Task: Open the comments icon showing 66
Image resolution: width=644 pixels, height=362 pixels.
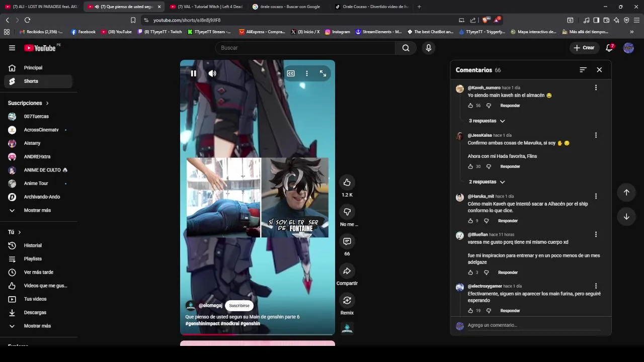Action: coord(347,241)
